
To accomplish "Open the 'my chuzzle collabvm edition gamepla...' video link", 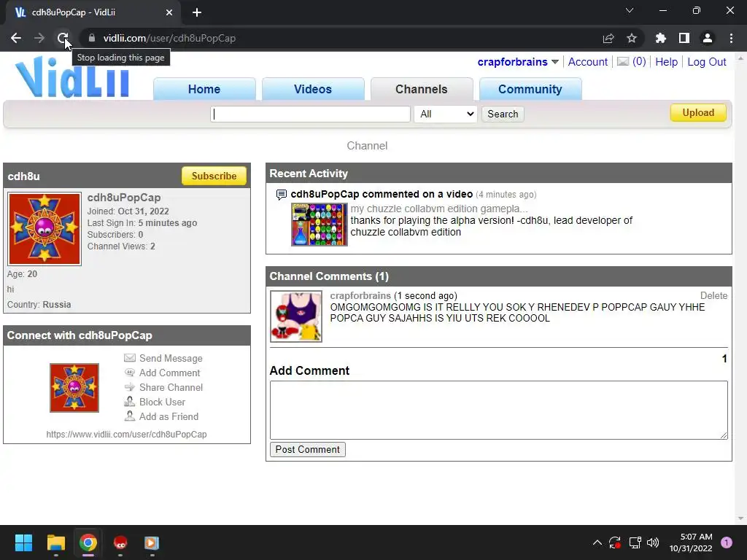I will point(438,209).
